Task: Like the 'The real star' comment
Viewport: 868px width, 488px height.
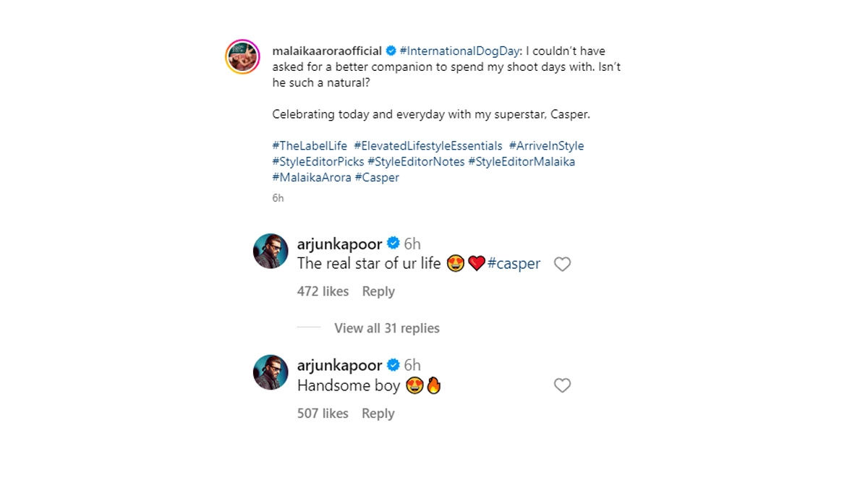Action: click(562, 265)
